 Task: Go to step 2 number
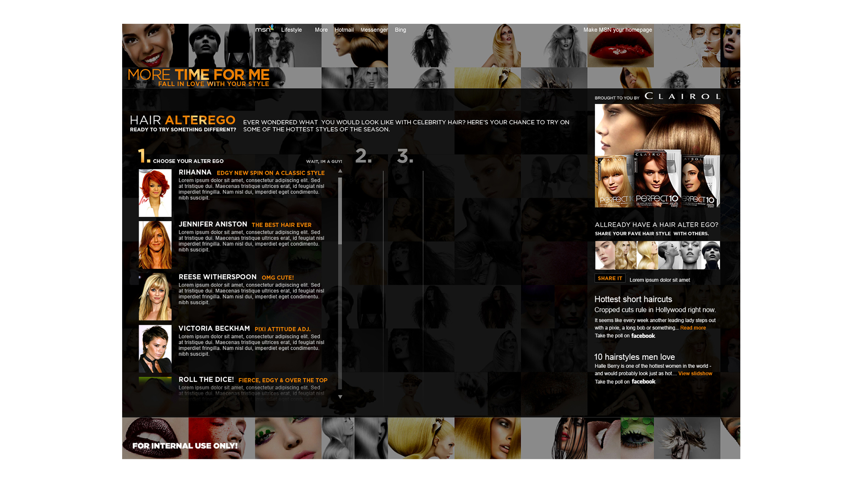click(363, 156)
